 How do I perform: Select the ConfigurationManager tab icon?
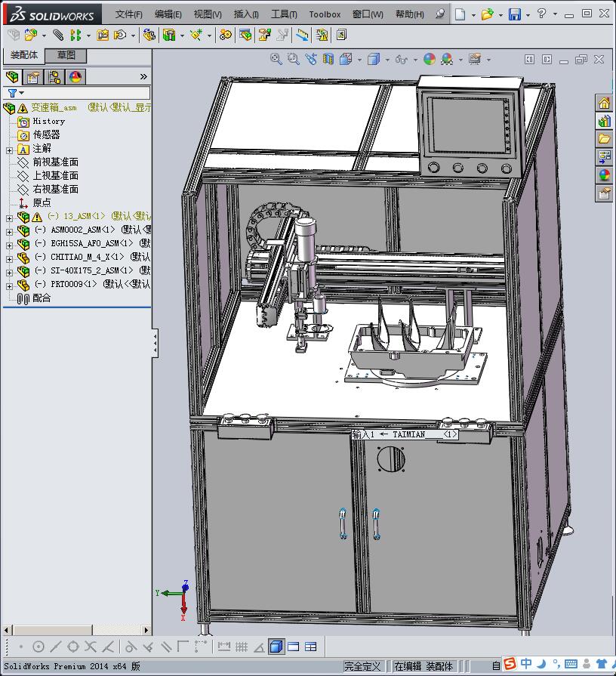click(54, 76)
